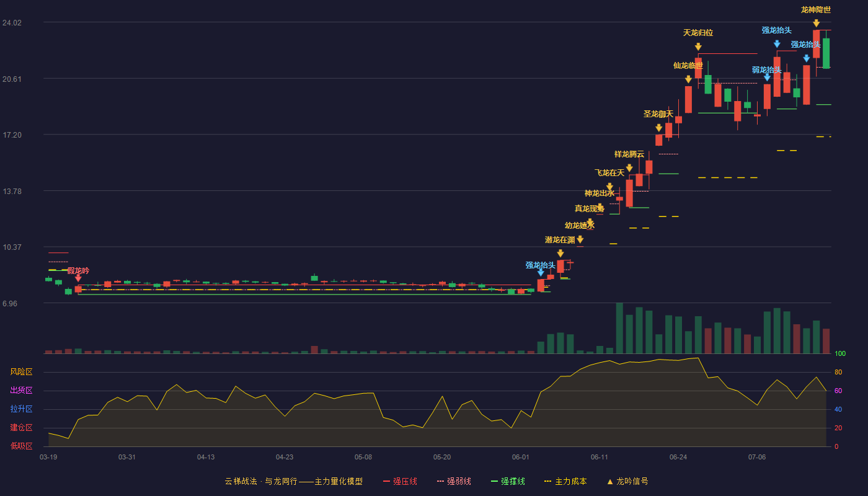This screenshot has height=496, width=868.
Task: Click the 03-19 date label
Action: (48, 457)
